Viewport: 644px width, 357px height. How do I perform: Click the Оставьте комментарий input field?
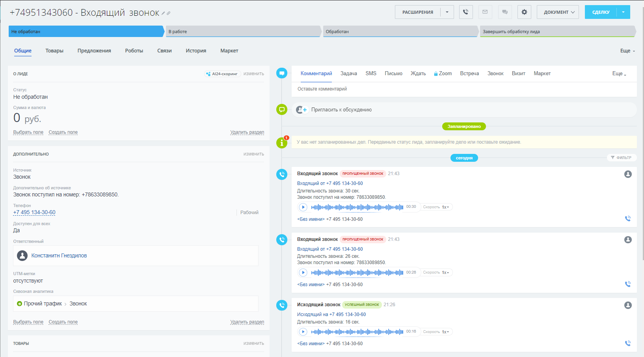coord(463,89)
